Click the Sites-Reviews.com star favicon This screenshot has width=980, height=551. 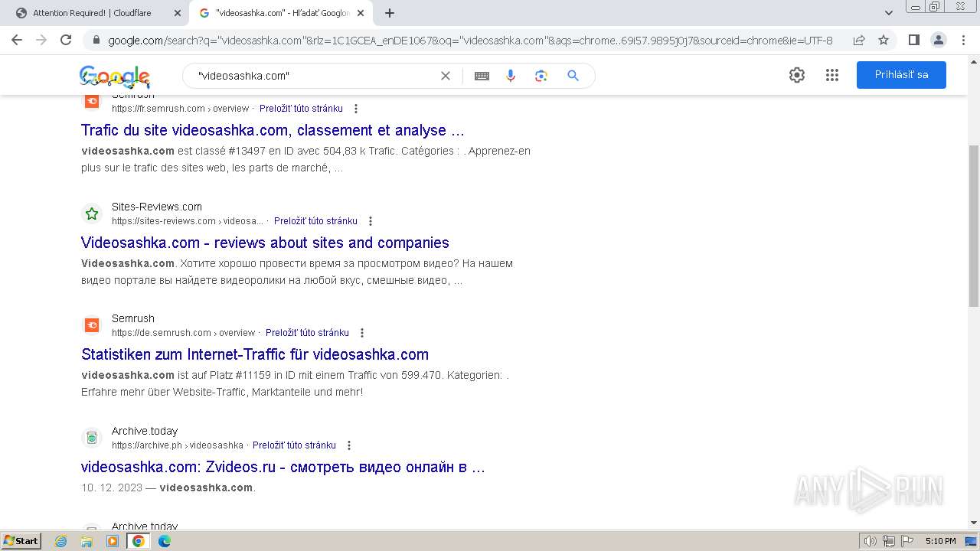point(92,214)
